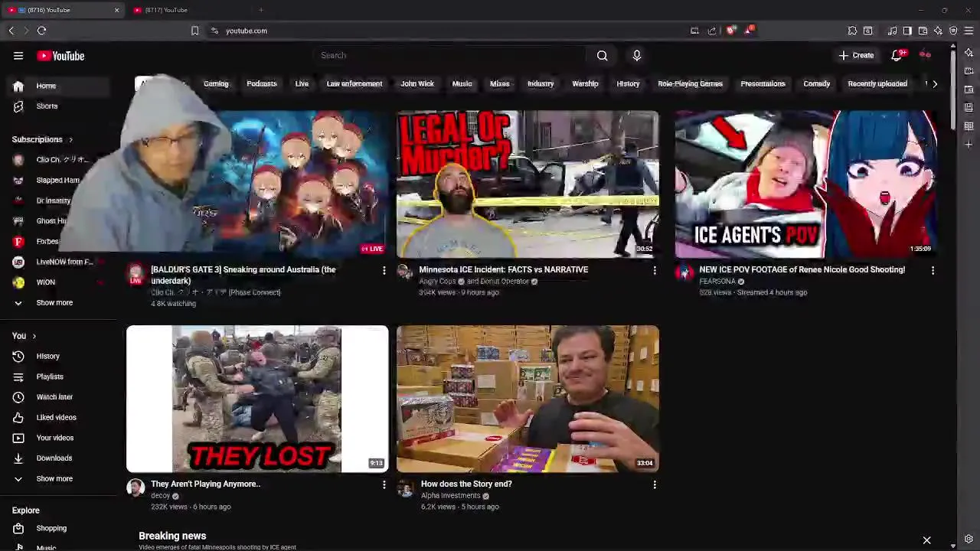Select the Gaming category chip
This screenshot has width=980, height=551.
[216, 83]
